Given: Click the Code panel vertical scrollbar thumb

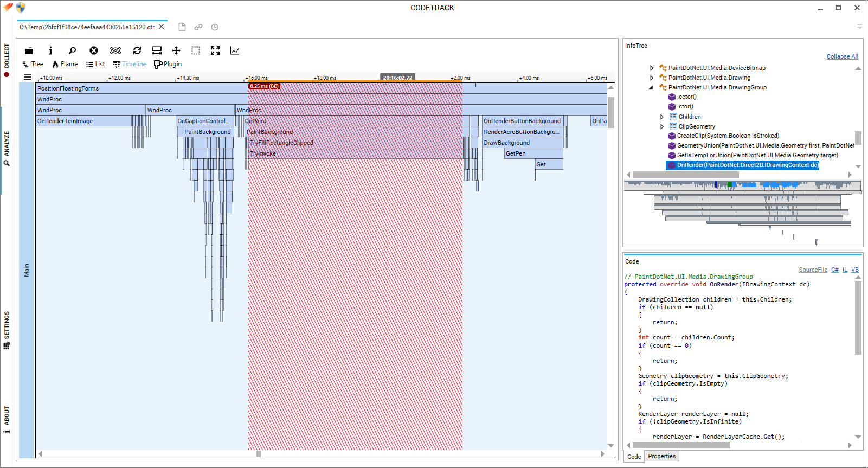Looking at the screenshot, I should click(858, 318).
